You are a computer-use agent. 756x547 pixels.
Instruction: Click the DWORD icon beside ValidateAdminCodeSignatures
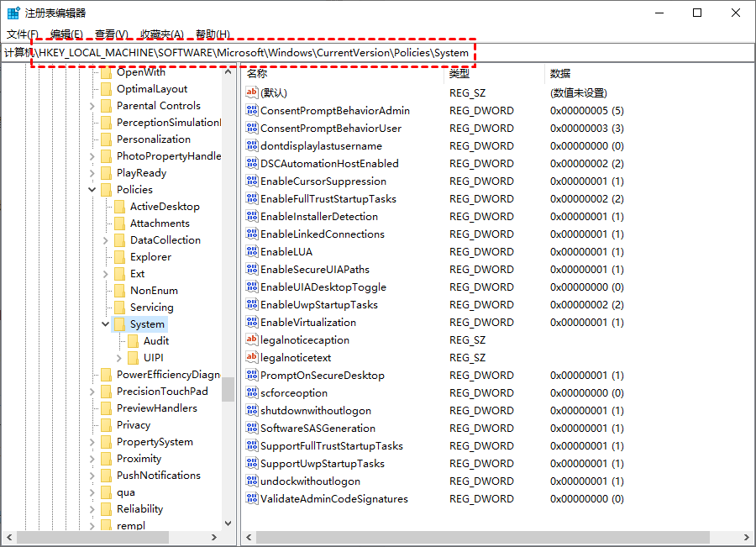[252, 498]
